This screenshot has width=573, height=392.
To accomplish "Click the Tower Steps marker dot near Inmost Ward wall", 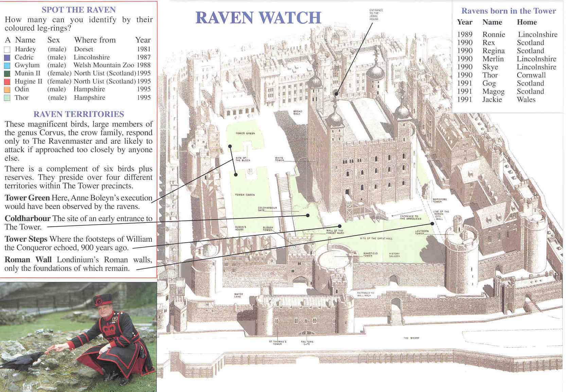I will [339, 226].
